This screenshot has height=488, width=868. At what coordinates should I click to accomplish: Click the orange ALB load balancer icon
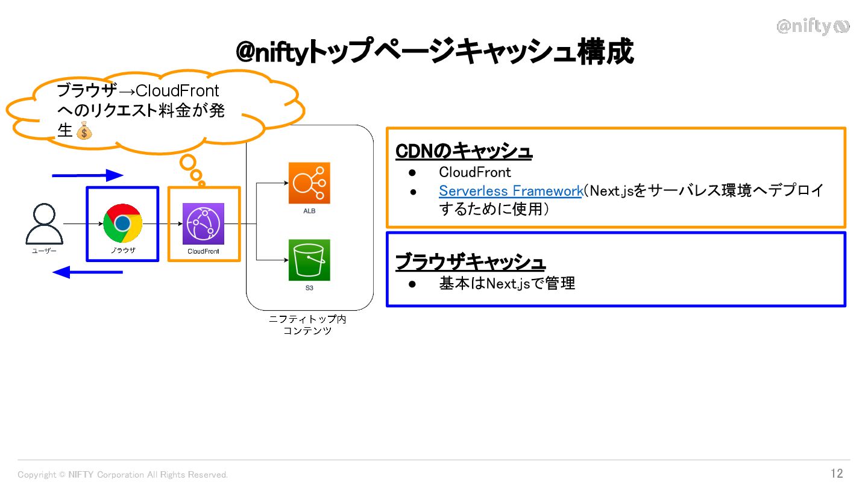[x=309, y=183]
